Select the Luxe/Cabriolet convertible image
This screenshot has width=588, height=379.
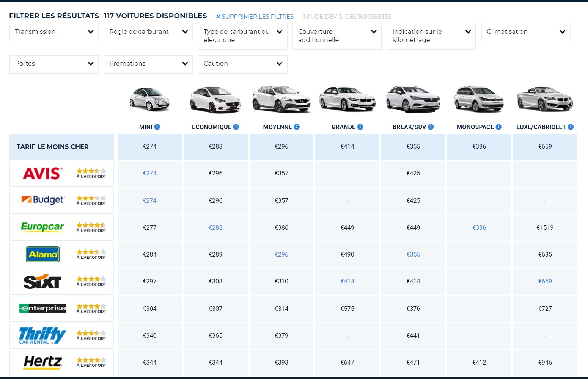point(545,99)
